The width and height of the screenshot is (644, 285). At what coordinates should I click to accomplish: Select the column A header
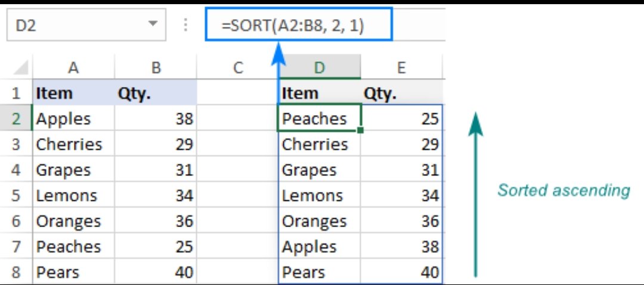(x=73, y=68)
